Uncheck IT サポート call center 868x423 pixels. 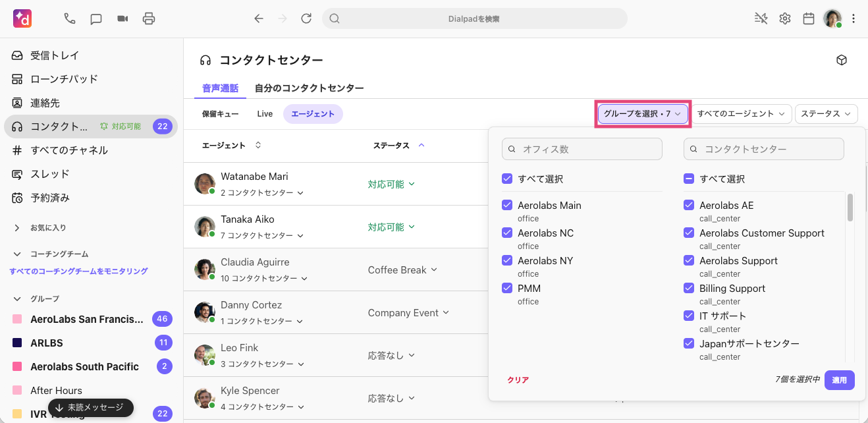click(688, 316)
